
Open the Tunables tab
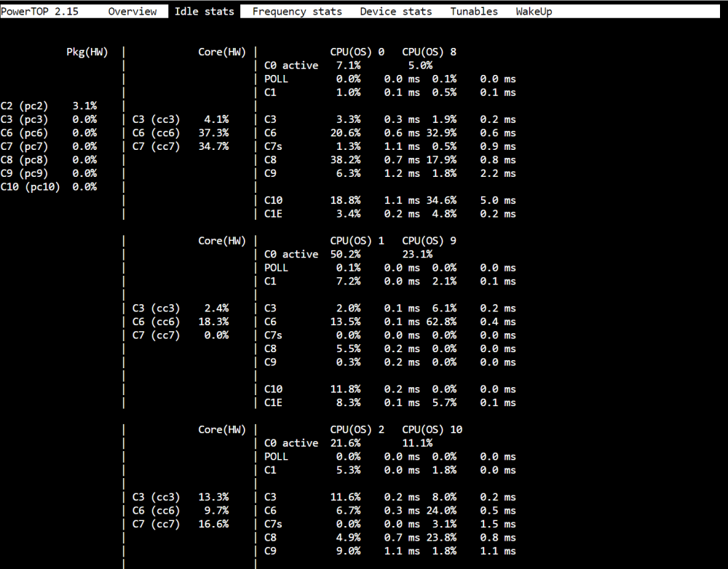click(x=474, y=11)
